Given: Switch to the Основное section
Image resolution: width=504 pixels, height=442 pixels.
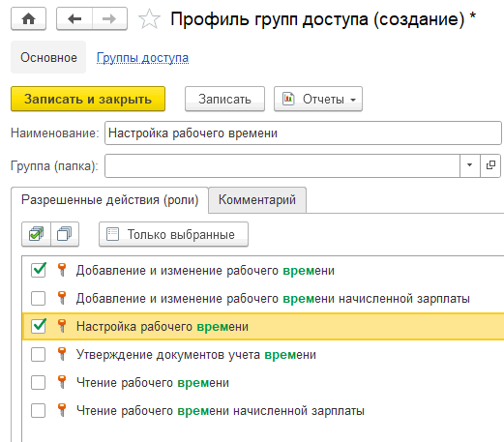Looking at the screenshot, I should 48,57.
